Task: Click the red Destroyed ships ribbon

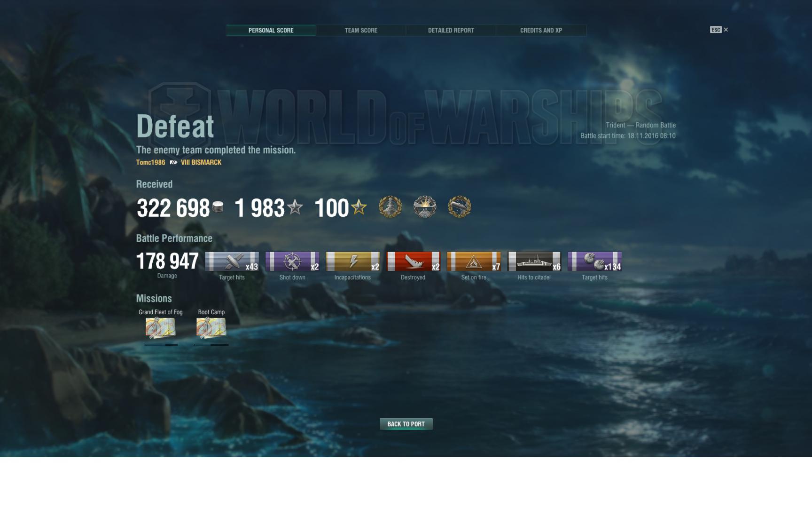Action: point(413,262)
